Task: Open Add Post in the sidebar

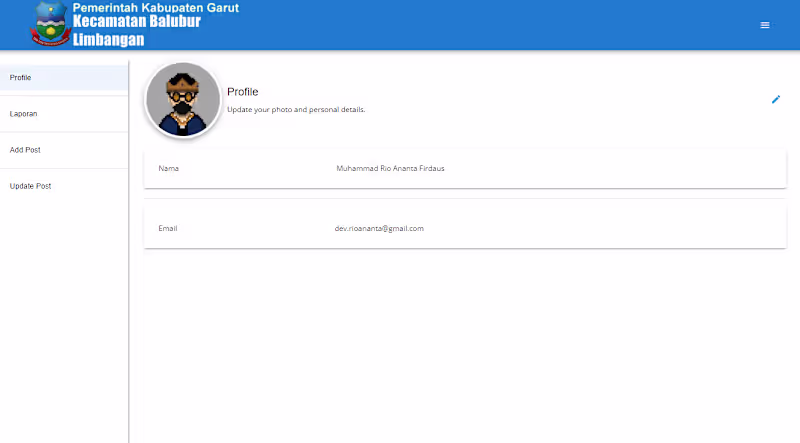Action: click(x=64, y=150)
